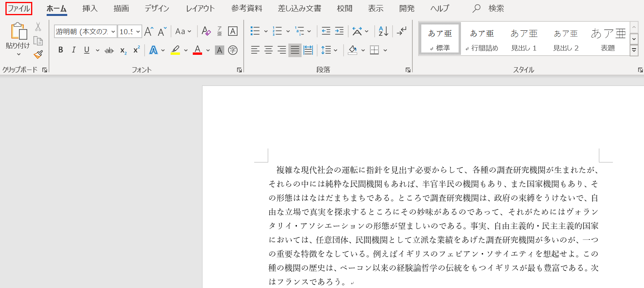Apply the 見出し 2 style
This screenshot has width=644, height=288.
[x=566, y=39]
